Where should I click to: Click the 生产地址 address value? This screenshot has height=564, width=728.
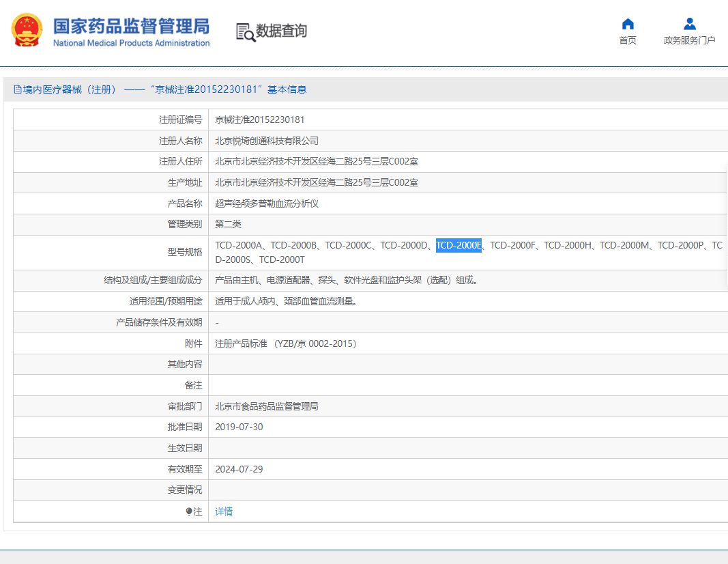[x=316, y=182]
